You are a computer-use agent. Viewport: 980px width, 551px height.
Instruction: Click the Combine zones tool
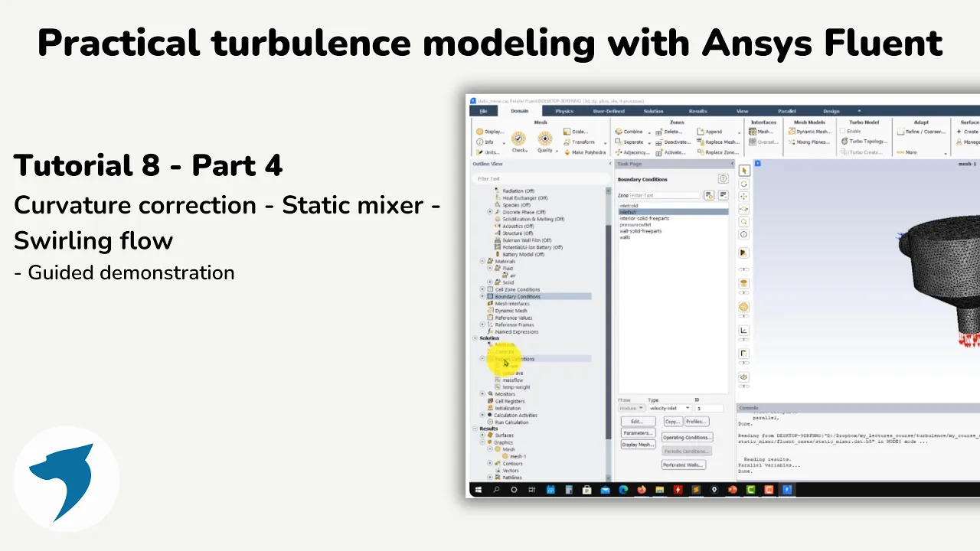(629, 132)
